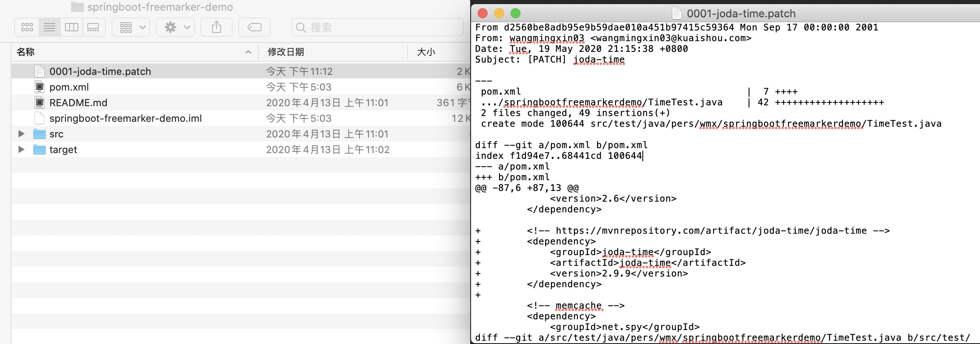Sort files by the 修改日期 column

coord(286,52)
